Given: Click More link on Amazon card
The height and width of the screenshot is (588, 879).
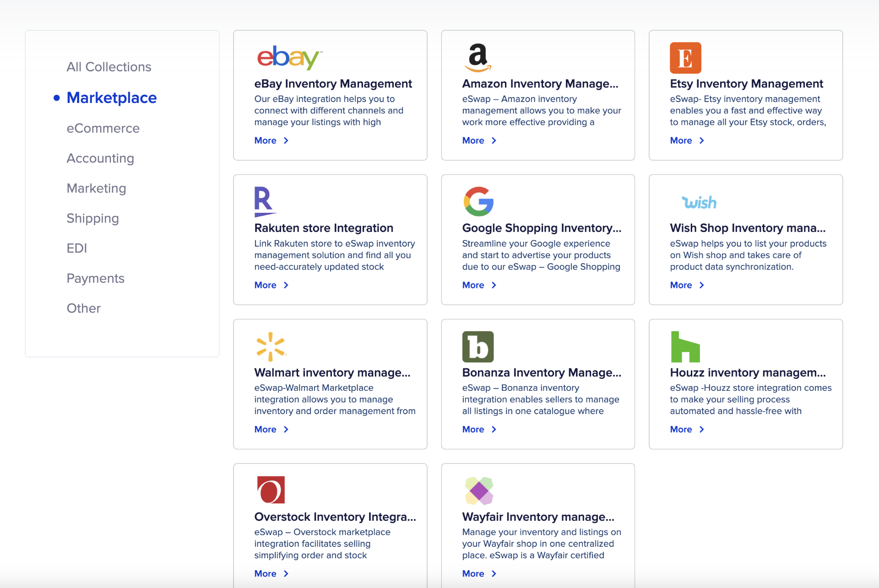Looking at the screenshot, I should tap(479, 140).
